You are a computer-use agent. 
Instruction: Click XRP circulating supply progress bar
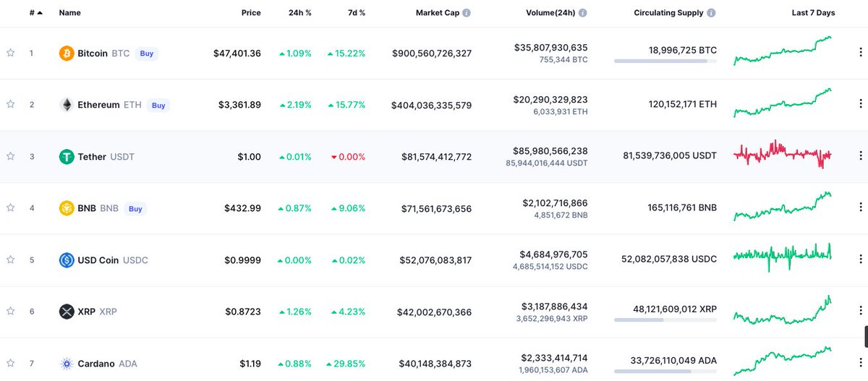665,320
